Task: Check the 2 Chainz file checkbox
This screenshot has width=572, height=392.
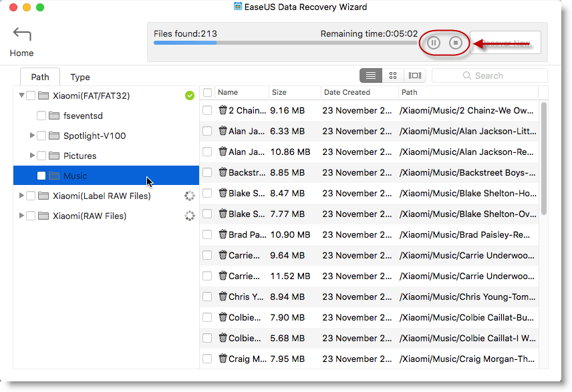Action: tap(207, 110)
